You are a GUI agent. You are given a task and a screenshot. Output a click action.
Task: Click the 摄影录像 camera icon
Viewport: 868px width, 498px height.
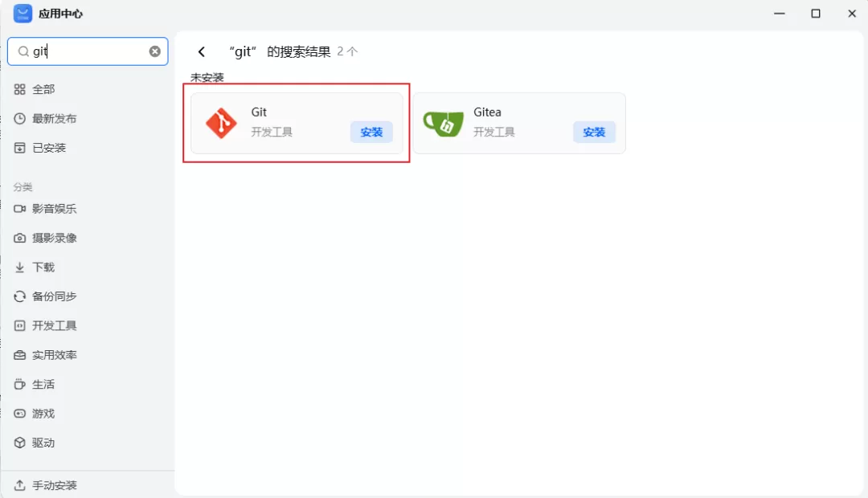click(20, 238)
